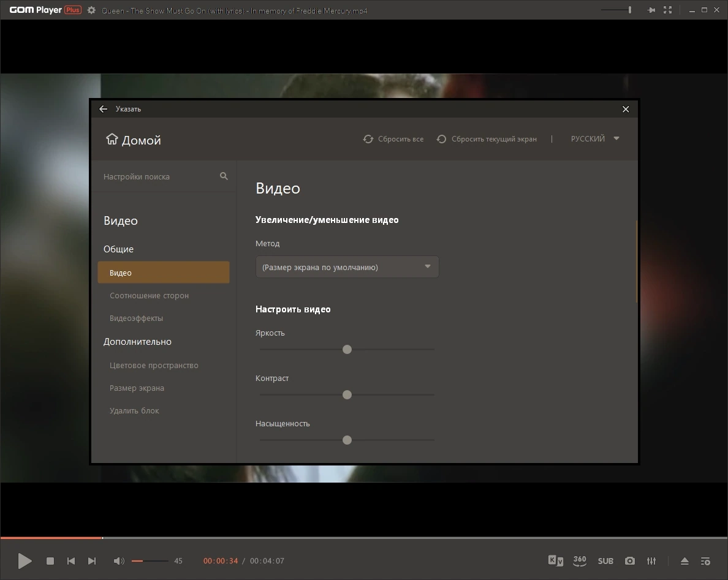The image size is (728, 580).
Task: Mute audio using speaker icon
Action: 119,561
